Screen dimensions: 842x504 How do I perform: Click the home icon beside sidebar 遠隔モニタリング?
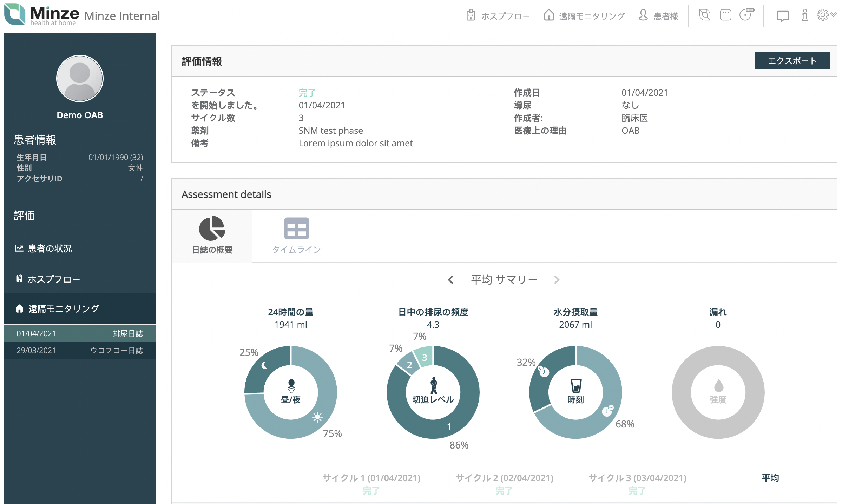[19, 309]
